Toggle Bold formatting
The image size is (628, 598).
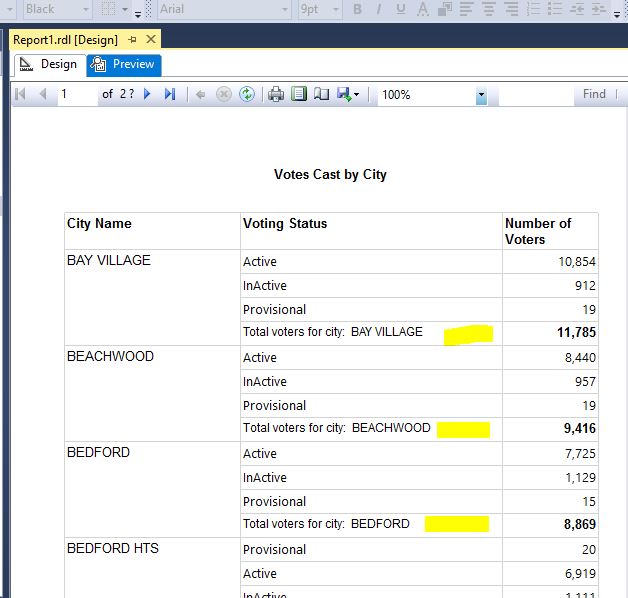coord(356,9)
